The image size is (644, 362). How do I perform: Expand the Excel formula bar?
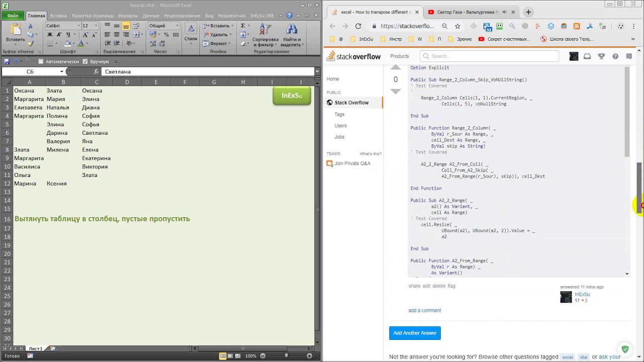tap(317, 72)
